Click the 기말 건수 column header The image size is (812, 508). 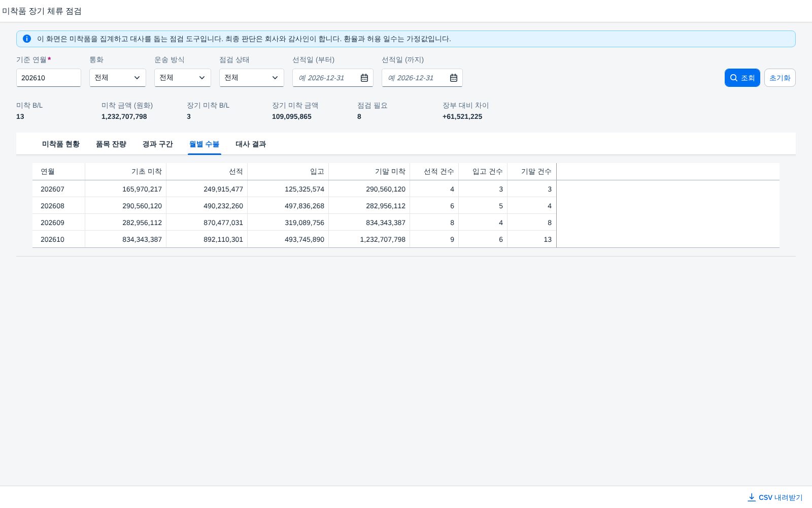532,172
